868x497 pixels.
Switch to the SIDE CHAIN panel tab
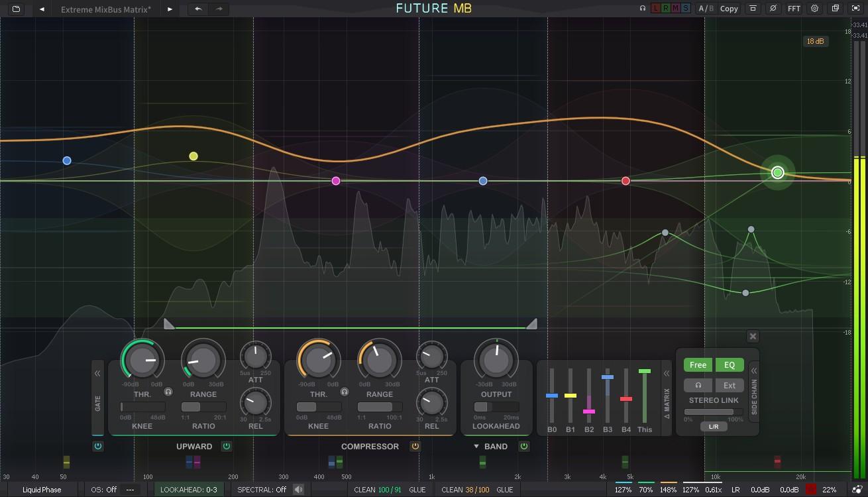click(755, 396)
